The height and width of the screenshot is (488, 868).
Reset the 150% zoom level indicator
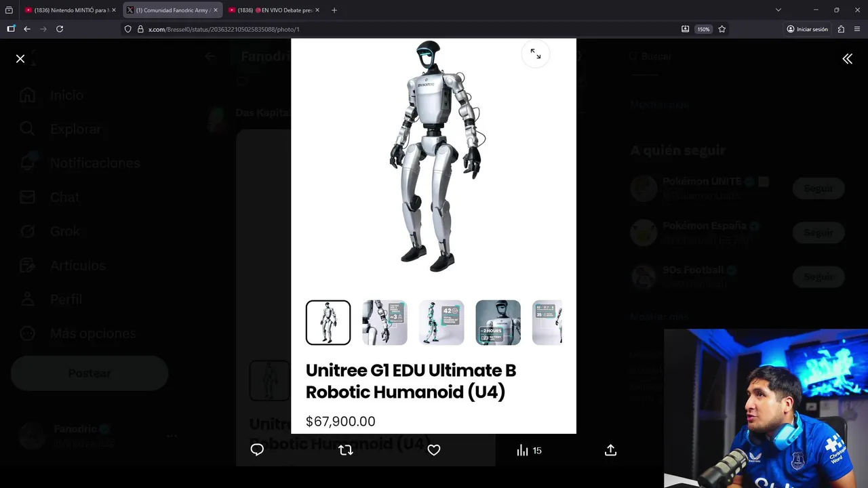point(703,29)
